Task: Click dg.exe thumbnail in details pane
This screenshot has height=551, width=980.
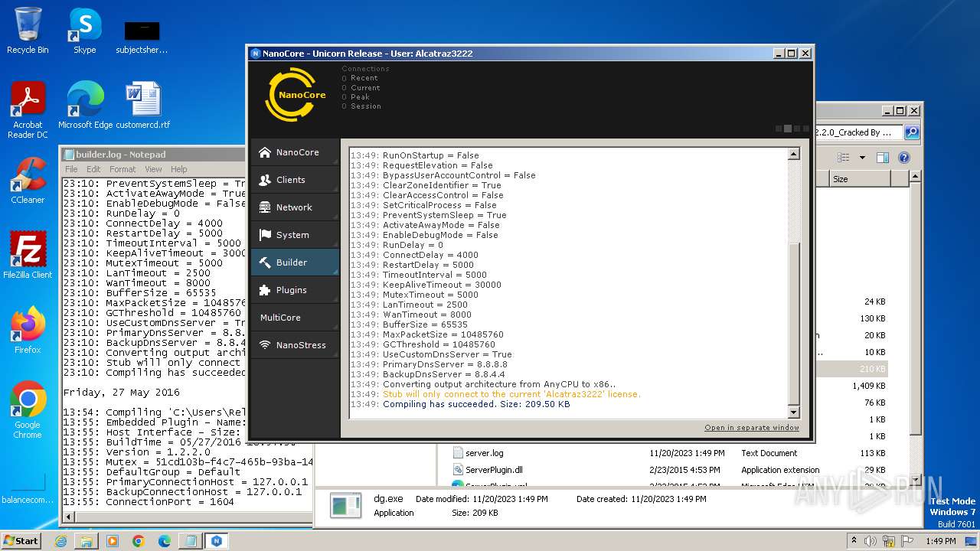Action: pos(345,506)
